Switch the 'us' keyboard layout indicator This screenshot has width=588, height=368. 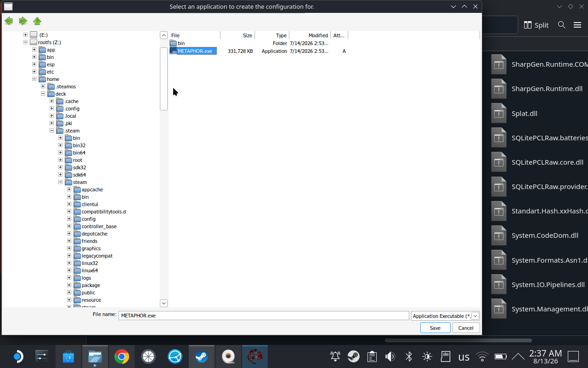click(x=464, y=357)
